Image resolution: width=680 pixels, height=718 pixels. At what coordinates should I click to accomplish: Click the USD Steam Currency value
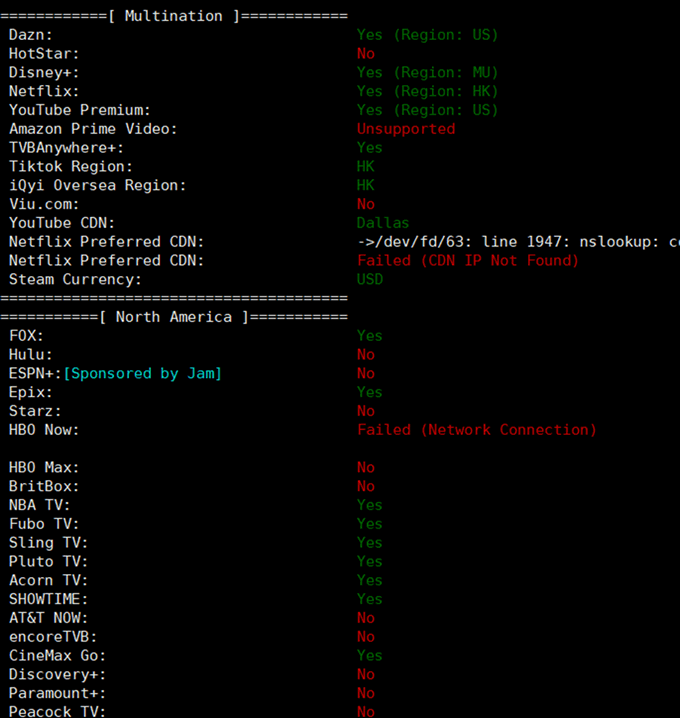[x=370, y=280]
